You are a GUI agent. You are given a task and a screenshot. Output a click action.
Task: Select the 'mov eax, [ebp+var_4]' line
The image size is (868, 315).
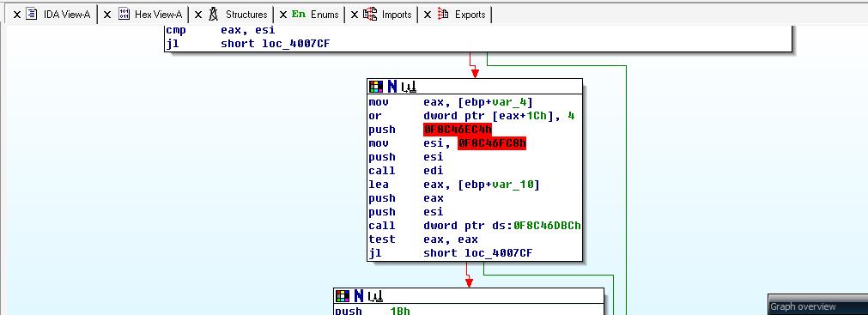click(x=451, y=102)
